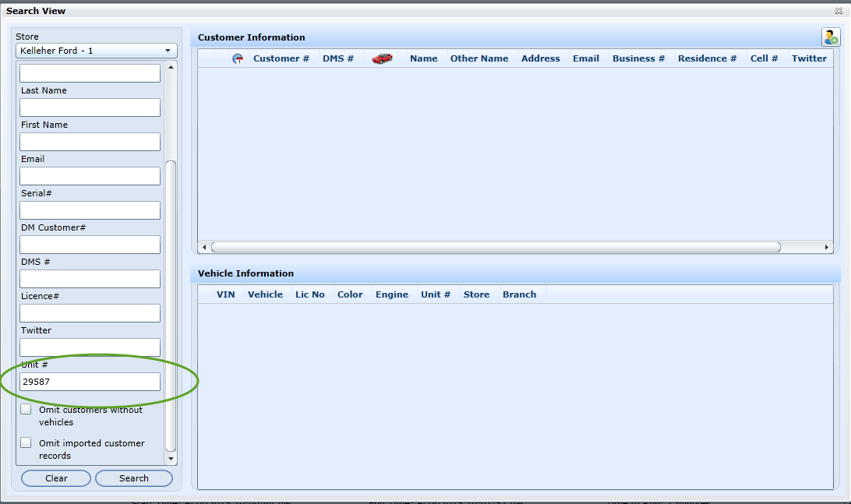Click the pie-chart status column icon
Viewport: 851px width, 504px height.
[x=238, y=59]
